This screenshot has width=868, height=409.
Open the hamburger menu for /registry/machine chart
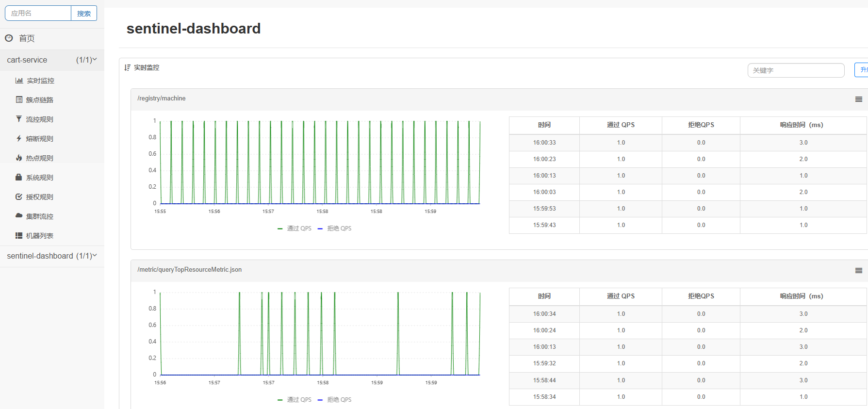pyautogui.click(x=859, y=99)
